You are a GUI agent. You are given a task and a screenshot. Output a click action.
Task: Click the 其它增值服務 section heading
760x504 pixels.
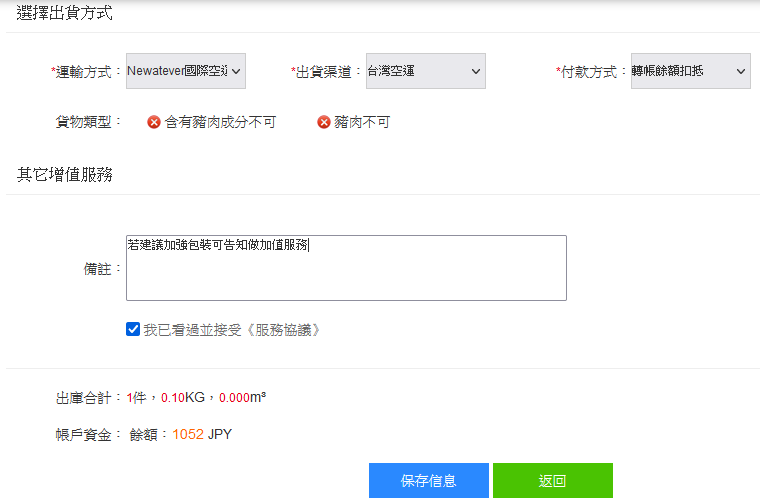(x=65, y=175)
